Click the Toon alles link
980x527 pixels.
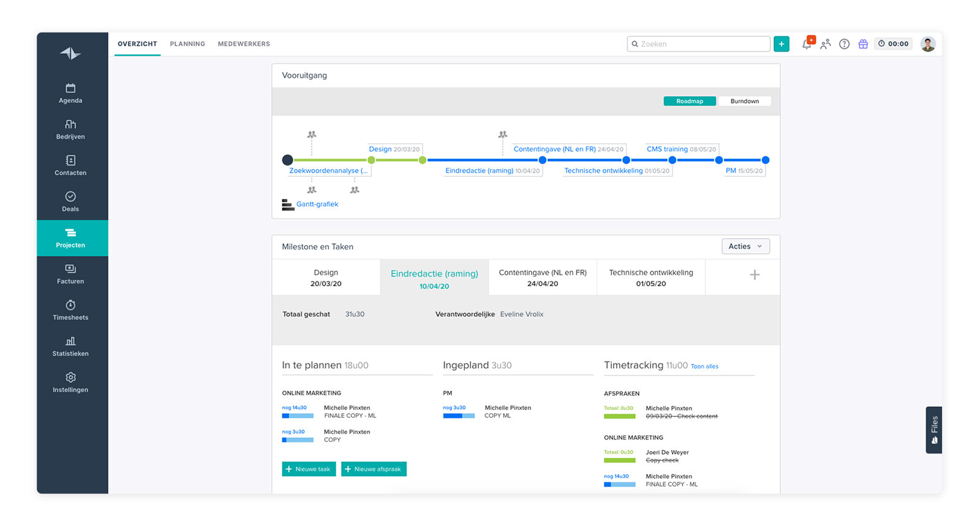704,366
